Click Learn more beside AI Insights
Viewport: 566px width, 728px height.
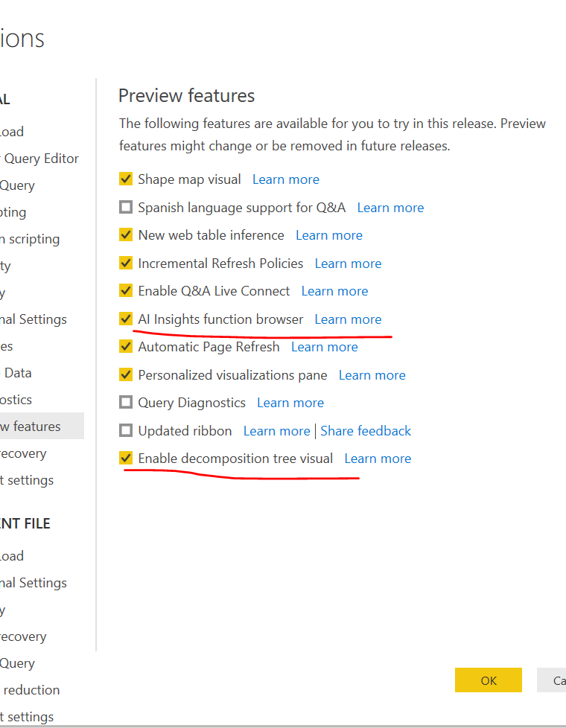pos(348,319)
